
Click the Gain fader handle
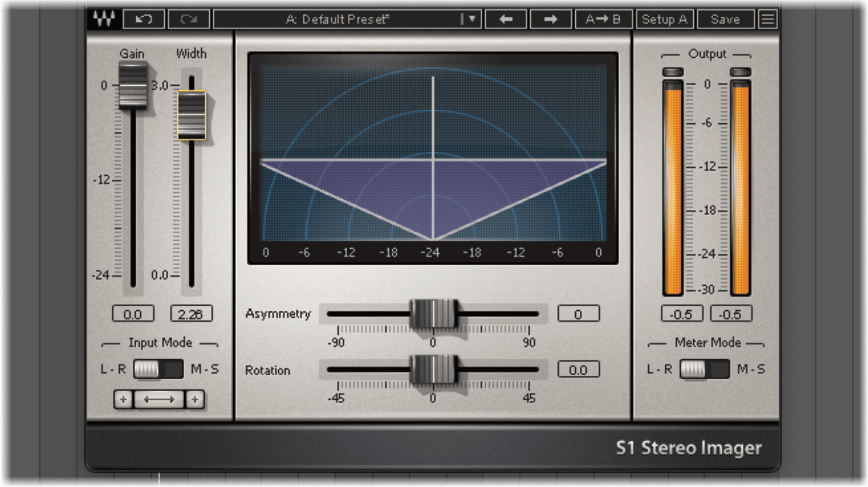coord(133,85)
